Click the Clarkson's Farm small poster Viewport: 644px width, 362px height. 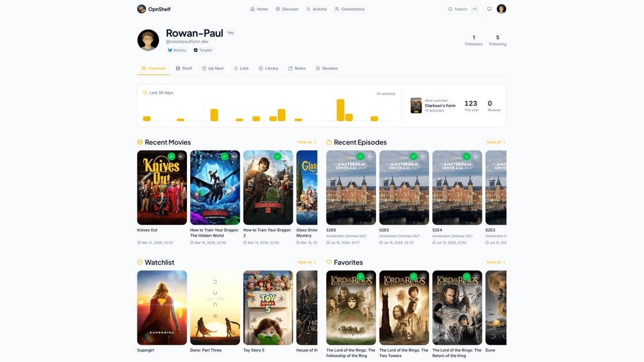(x=416, y=106)
